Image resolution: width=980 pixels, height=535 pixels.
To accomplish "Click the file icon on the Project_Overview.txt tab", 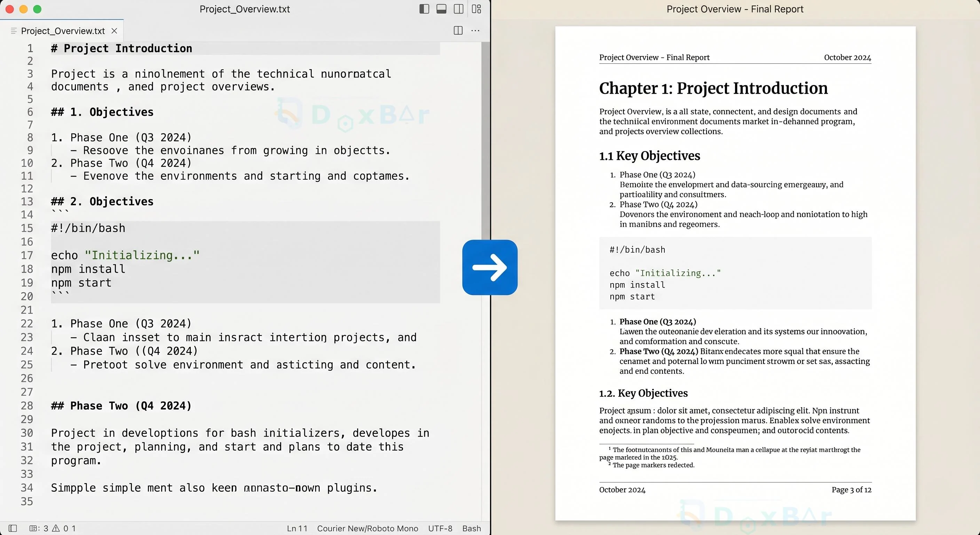I will point(14,31).
